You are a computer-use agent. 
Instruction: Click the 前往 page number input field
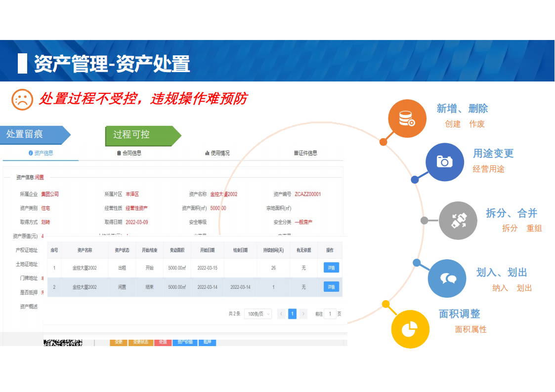point(330,314)
